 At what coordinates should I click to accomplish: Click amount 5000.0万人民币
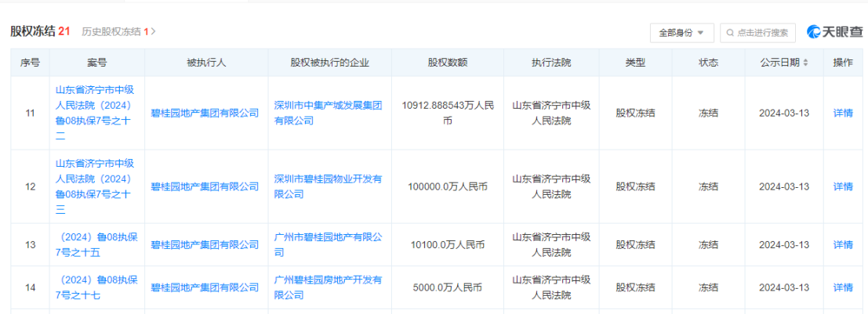click(448, 287)
